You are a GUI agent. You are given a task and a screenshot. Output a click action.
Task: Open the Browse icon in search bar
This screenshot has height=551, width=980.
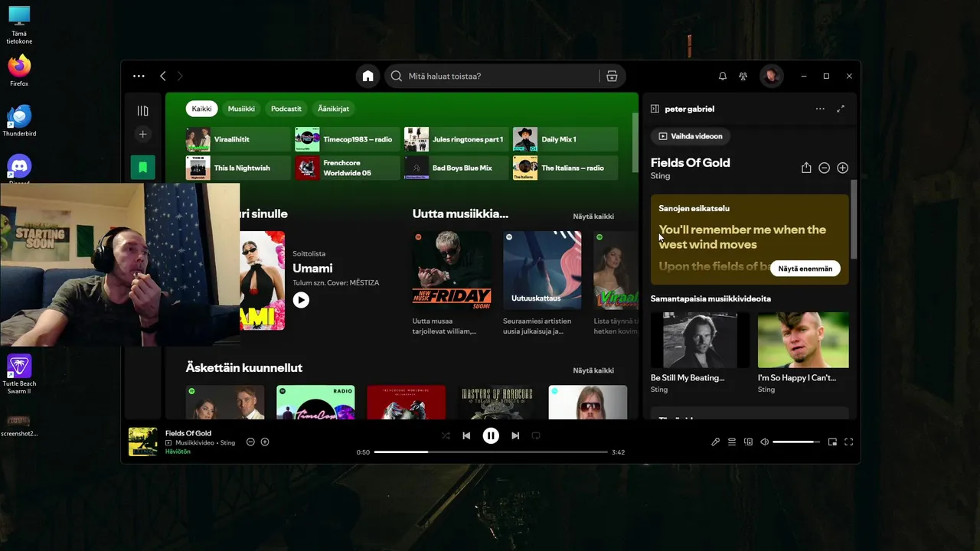tap(612, 77)
